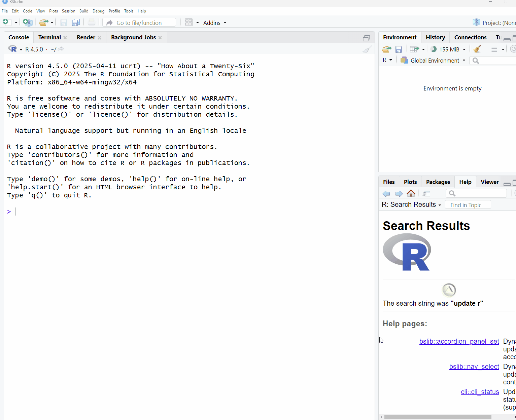Clear environment objects with broom icon
This screenshot has width=516, height=420.
pos(477,49)
